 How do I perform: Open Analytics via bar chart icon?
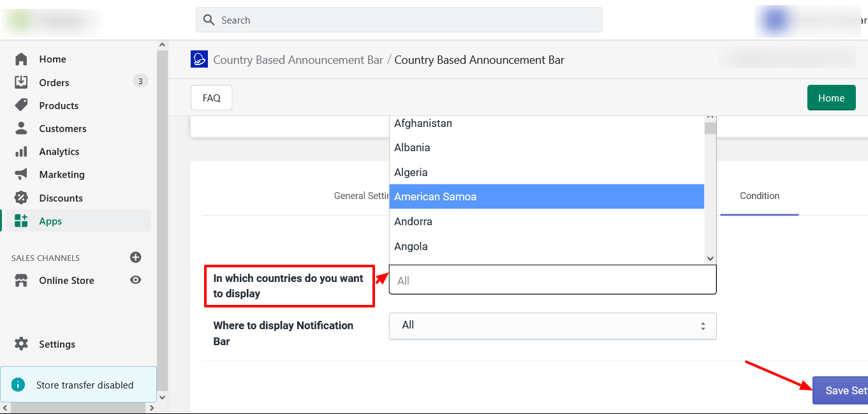click(21, 152)
